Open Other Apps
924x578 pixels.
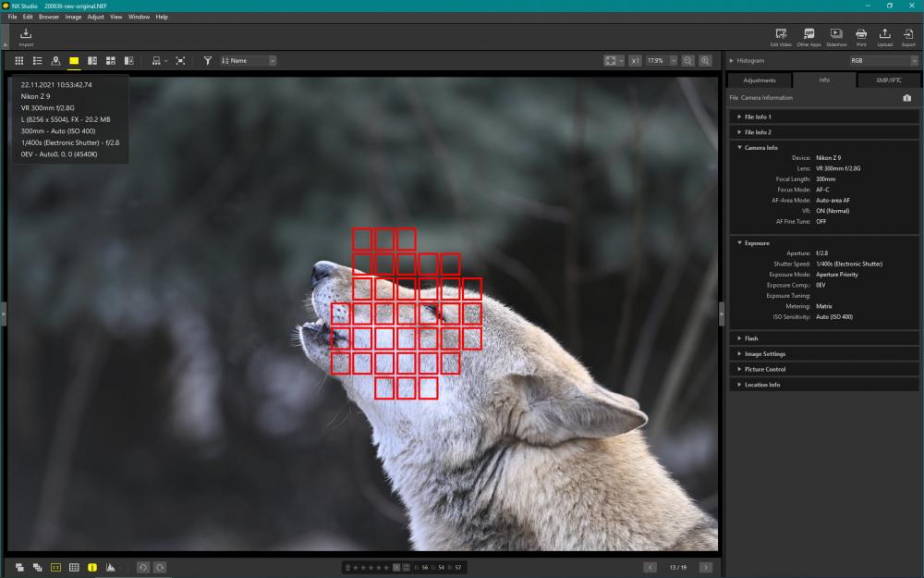808,37
